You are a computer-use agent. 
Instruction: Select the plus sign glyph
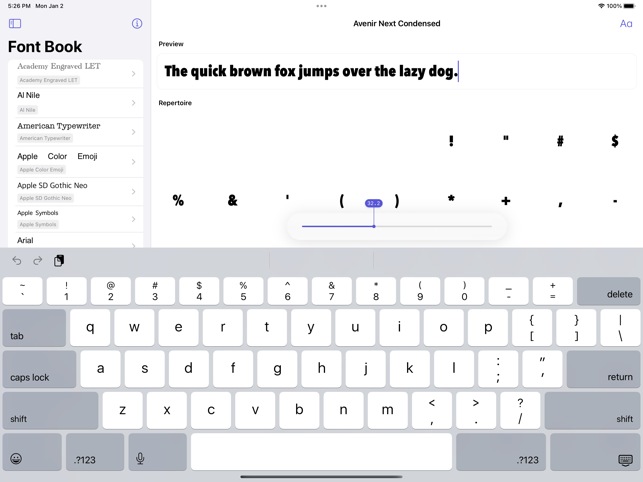click(x=506, y=201)
